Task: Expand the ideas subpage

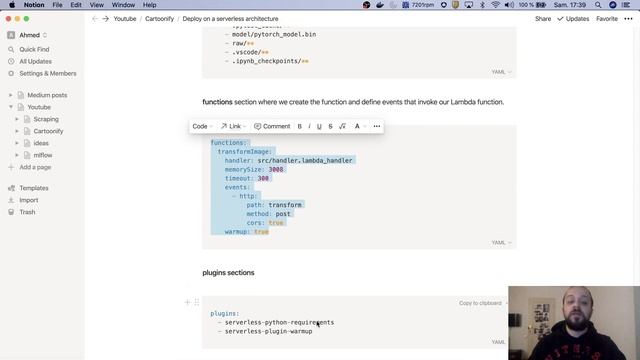Action: [x=17, y=143]
